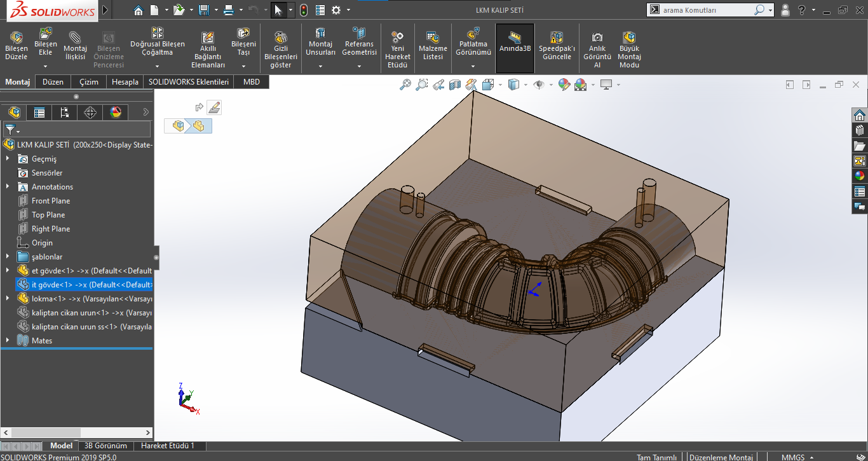Click New document icon
This screenshot has height=461, width=868.
[x=154, y=10]
